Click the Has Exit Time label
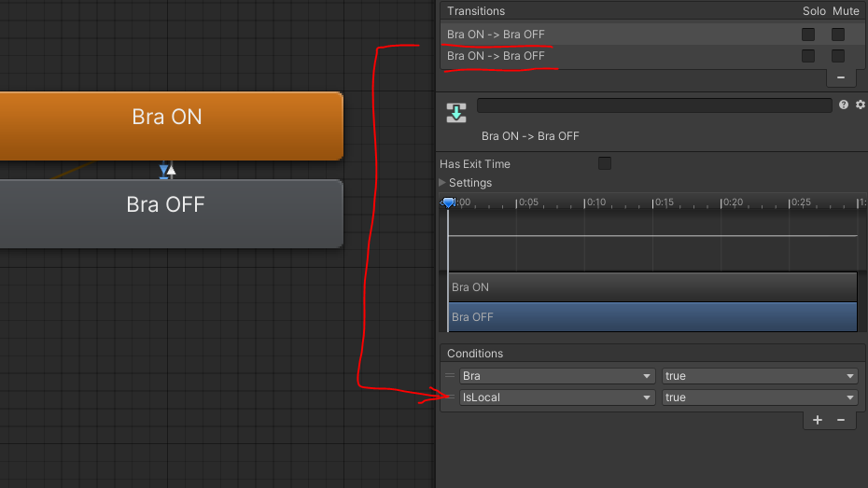The height and width of the screenshot is (488, 868). pyautogui.click(x=475, y=164)
